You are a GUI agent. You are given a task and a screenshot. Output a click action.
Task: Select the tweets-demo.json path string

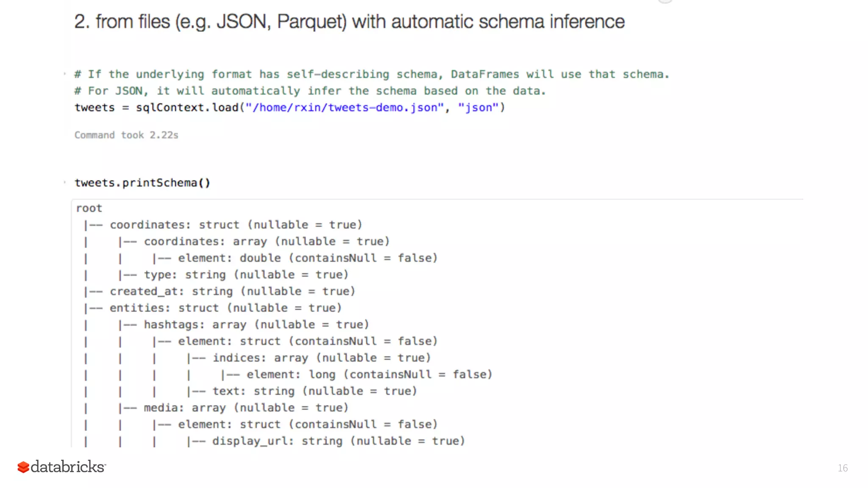(x=345, y=108)
